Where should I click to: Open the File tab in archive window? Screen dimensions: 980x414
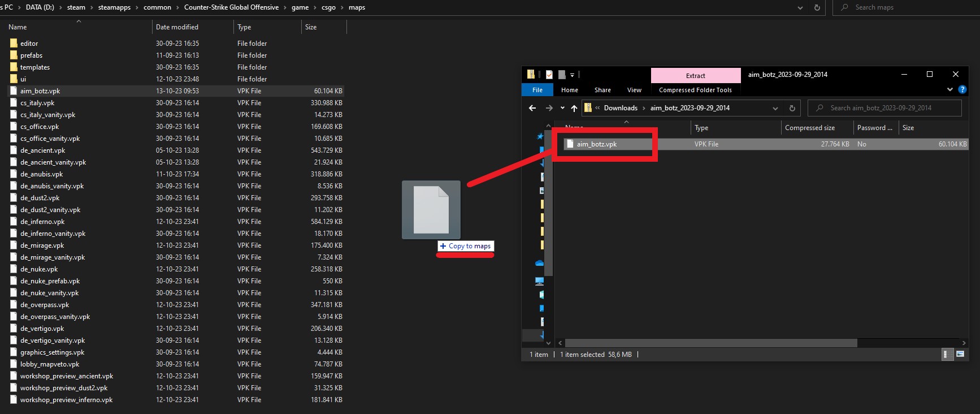pyautogui.click(x=537, y=90)
